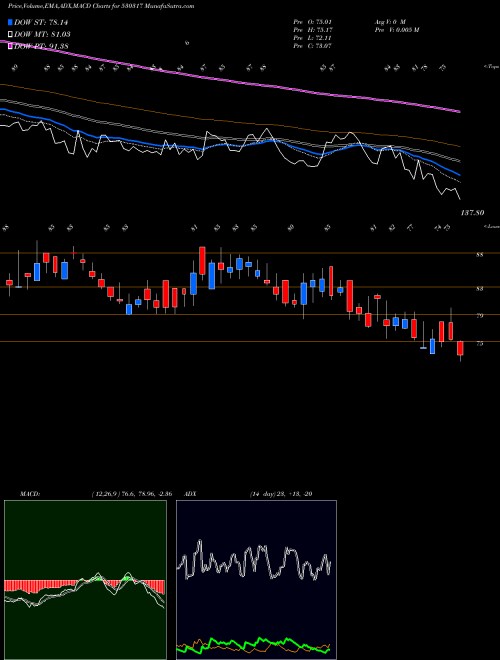The width and height of the screenshot is (500, 660).
Task: Select the 'Pre C: 73.07' value
Action: (x=312, y=46)
